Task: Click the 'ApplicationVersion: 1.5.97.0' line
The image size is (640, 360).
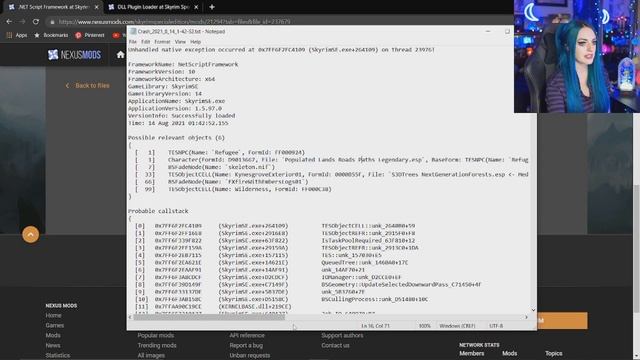Action: [x=175, y=109]
